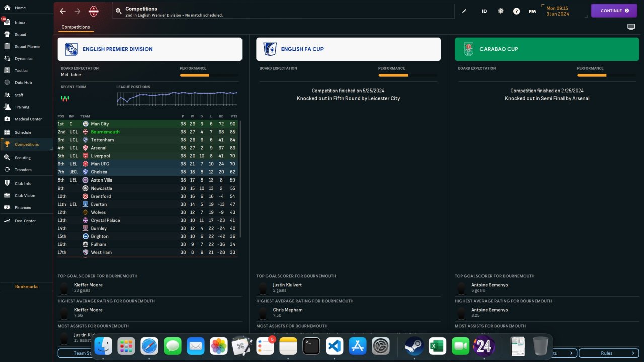Click the Bournemouth club badge in header
The height and width of the screenshot is (362, 644).
pyautogui.click(x=93, y=11)
